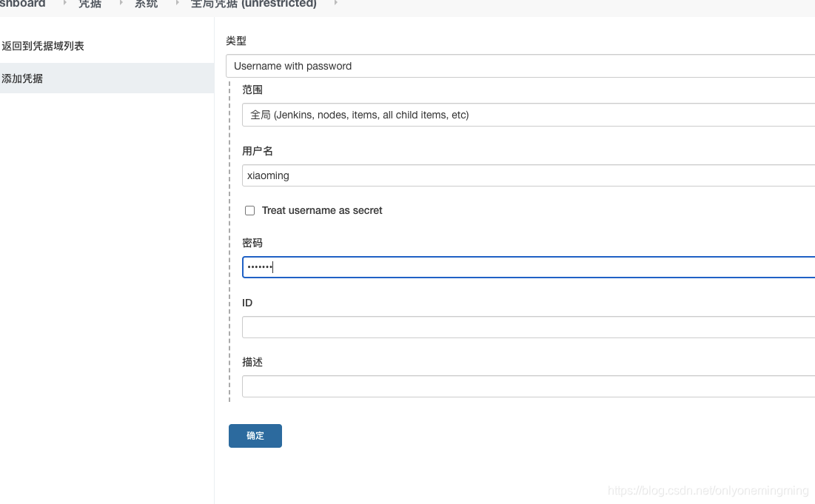Go to 返回到凭据域列表 in sidebar

point(43,46)
